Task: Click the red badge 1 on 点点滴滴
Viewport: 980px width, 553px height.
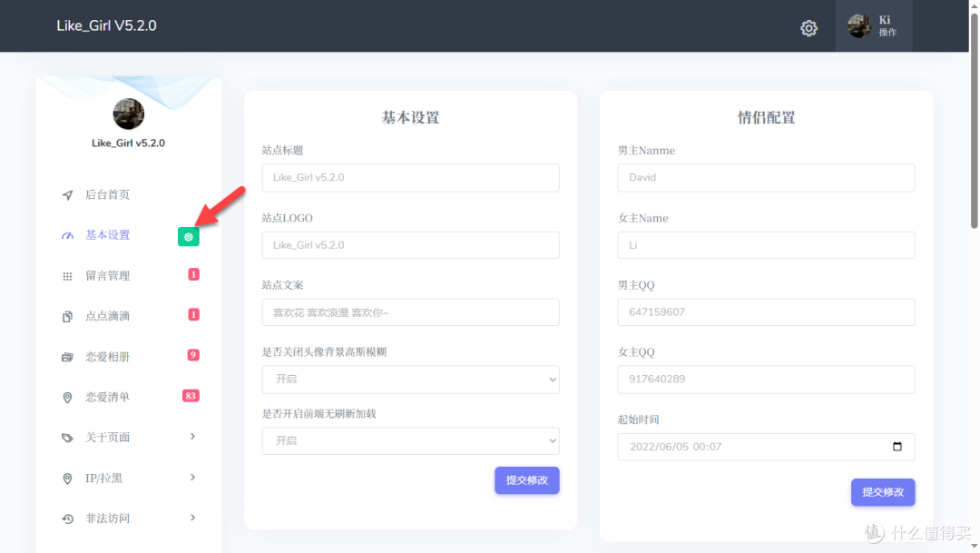Action: click(x=194, y=315)
